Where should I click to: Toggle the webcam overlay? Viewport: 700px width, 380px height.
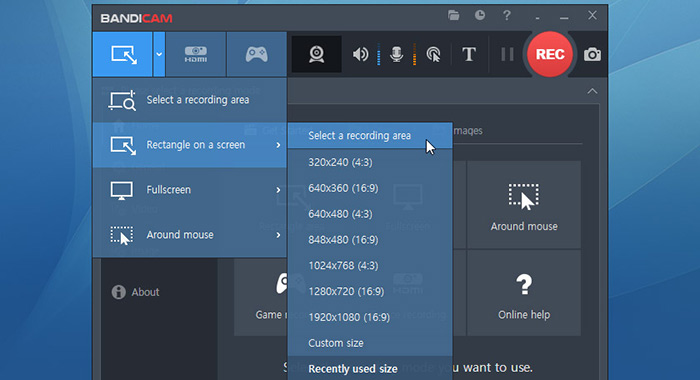317,54
